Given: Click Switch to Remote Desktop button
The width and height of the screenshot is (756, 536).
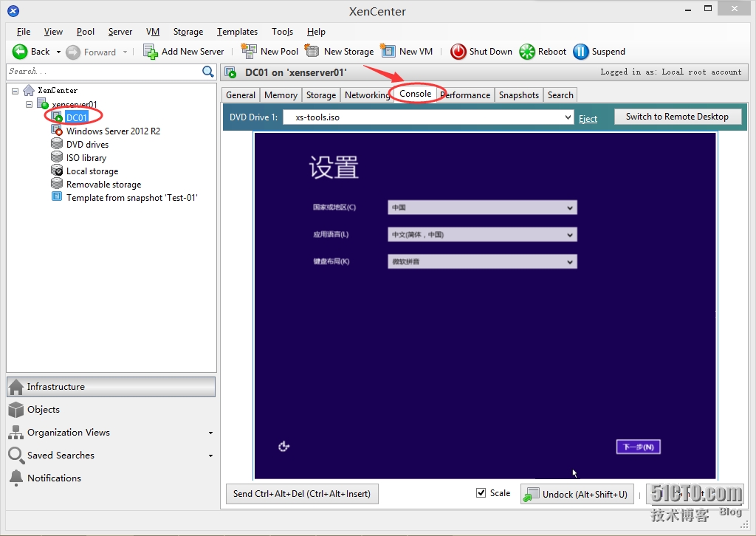Looking at the screenshot, I should (x=678, y=116).
